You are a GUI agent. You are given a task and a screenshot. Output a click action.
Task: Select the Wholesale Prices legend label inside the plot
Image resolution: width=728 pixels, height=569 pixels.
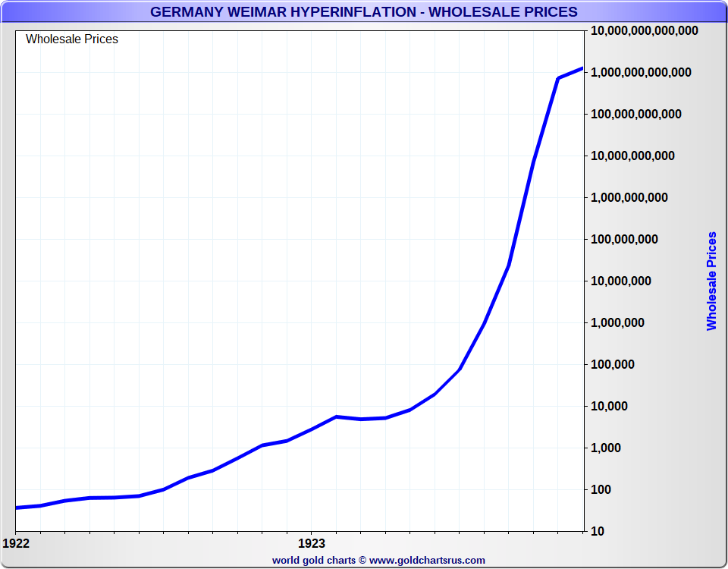click(72, 39)
